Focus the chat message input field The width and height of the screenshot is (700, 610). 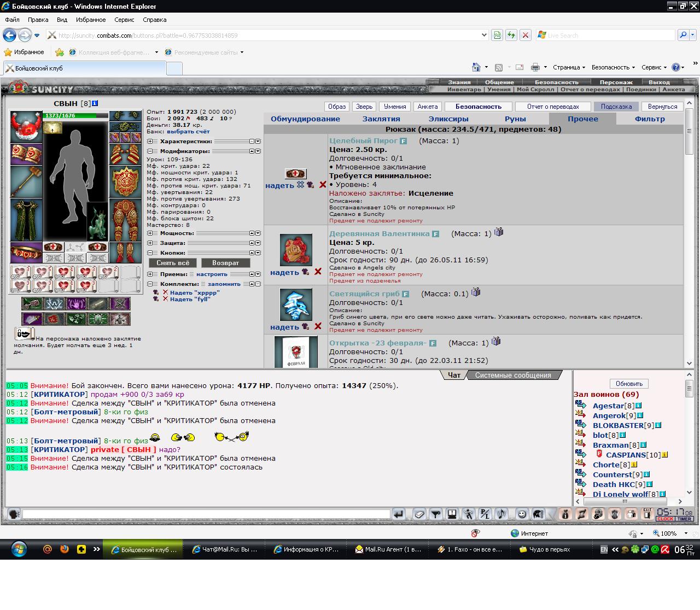click(206, 514)
